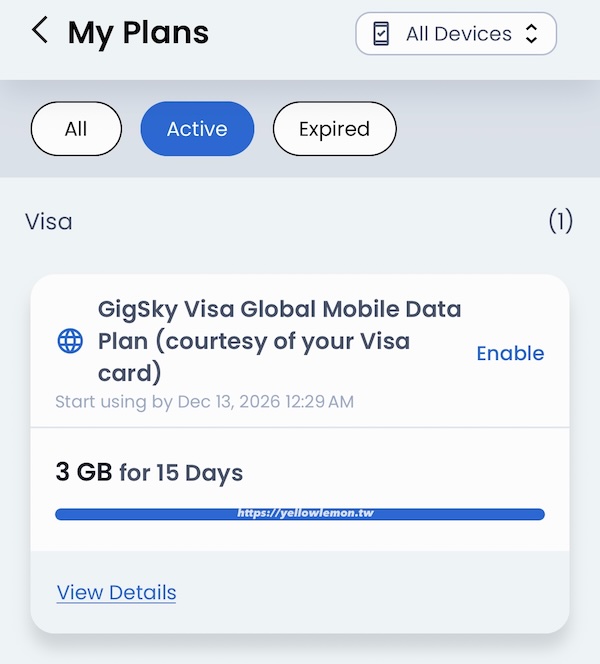This screenshot has height=664, width=600.
Task: Click the phone device icon
Action: click(x=381, y=34)
